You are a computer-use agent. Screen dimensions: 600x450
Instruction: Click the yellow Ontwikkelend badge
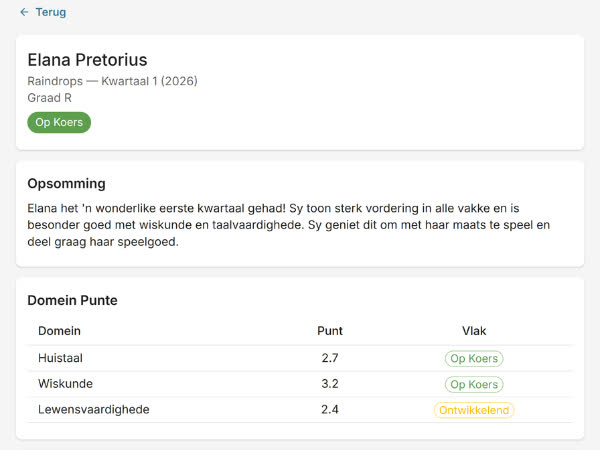click(x=474, y=410)
